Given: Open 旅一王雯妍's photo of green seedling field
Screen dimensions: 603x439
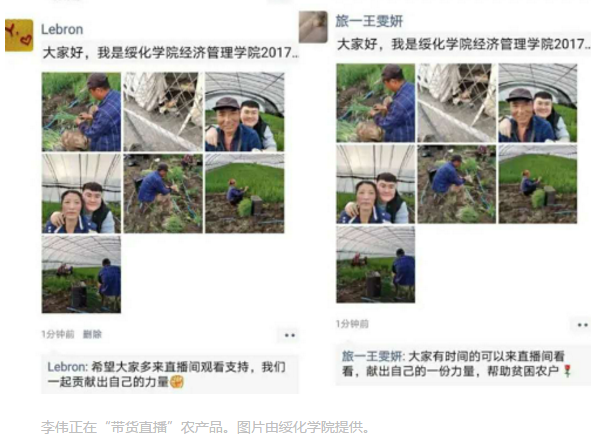Looking at the screenshot, I should click(538, 184).
